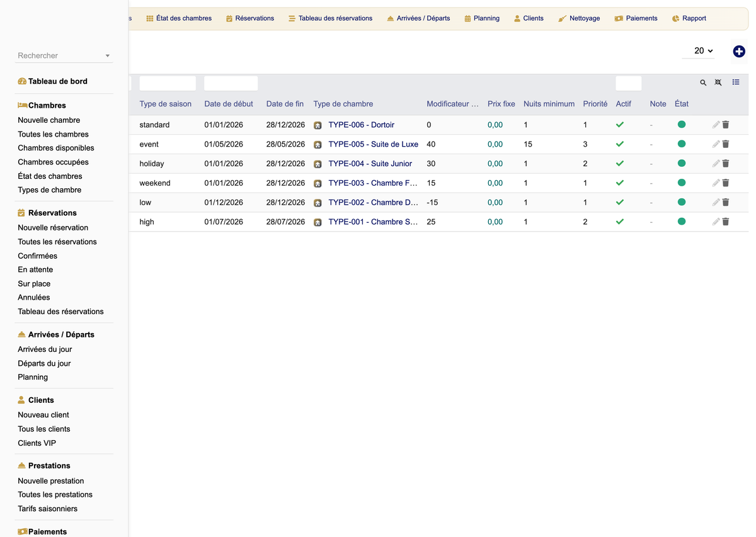The image size is (756, 537).
Task: Click the bed icon next to Chambres heading
Action: pyautogui.click(x=22, y=105)
